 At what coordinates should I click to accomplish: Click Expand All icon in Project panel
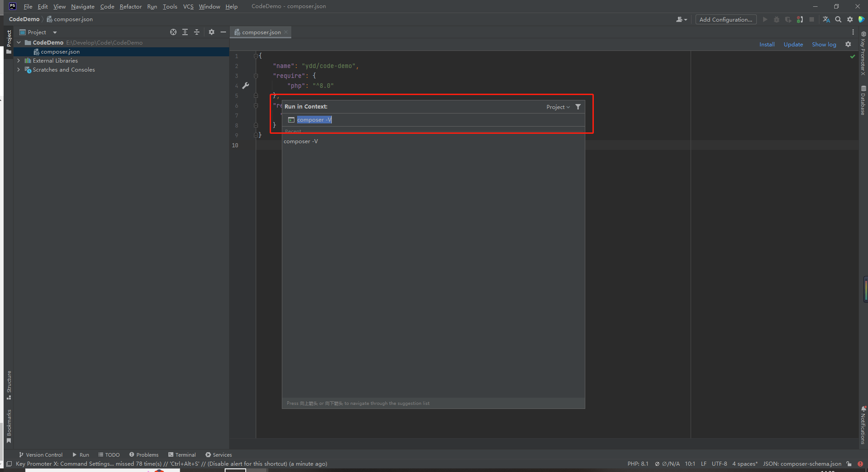pos(185,32)
